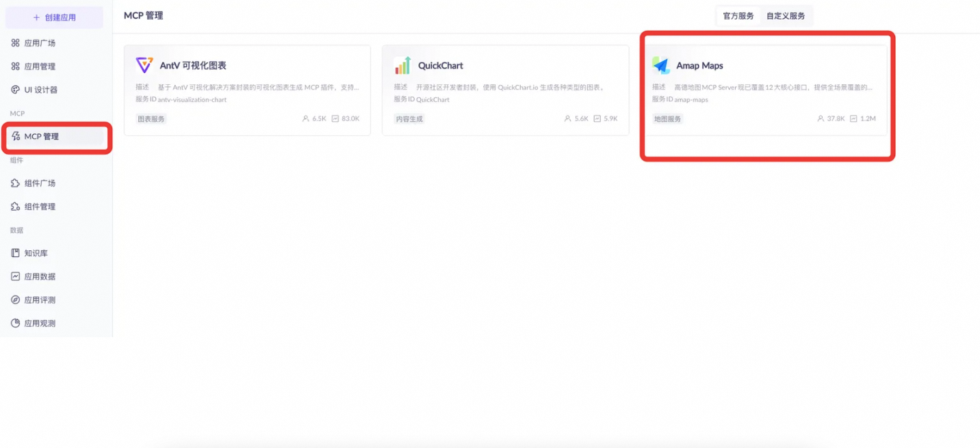The image size is (980, 448).
Task: Click the 图表服务 tag on AntV card
Action: pyautogui.click(x=151, y=119)
